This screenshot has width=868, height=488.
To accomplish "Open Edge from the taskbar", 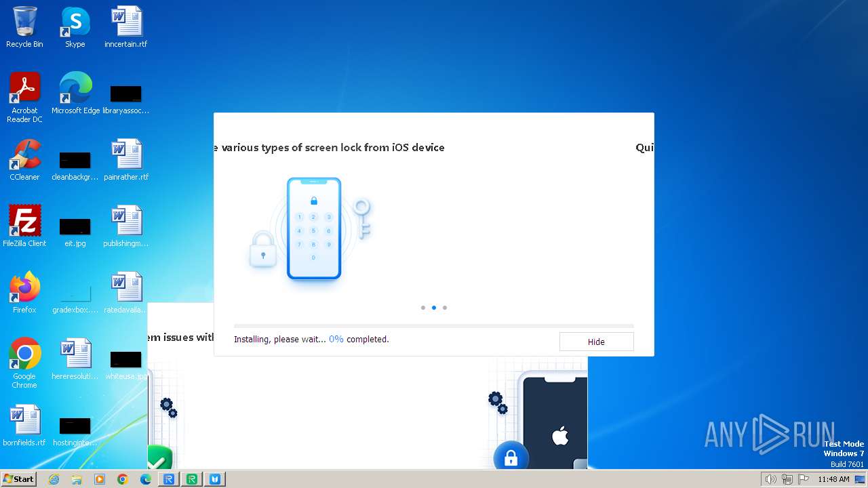I will coord(146,479).
